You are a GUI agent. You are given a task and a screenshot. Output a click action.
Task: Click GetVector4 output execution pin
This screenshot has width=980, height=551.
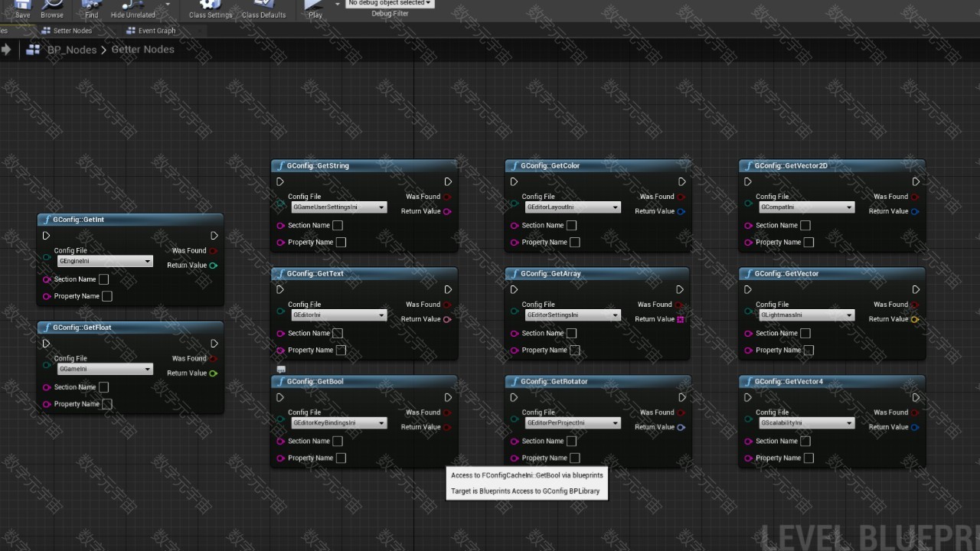click(916, 398)
